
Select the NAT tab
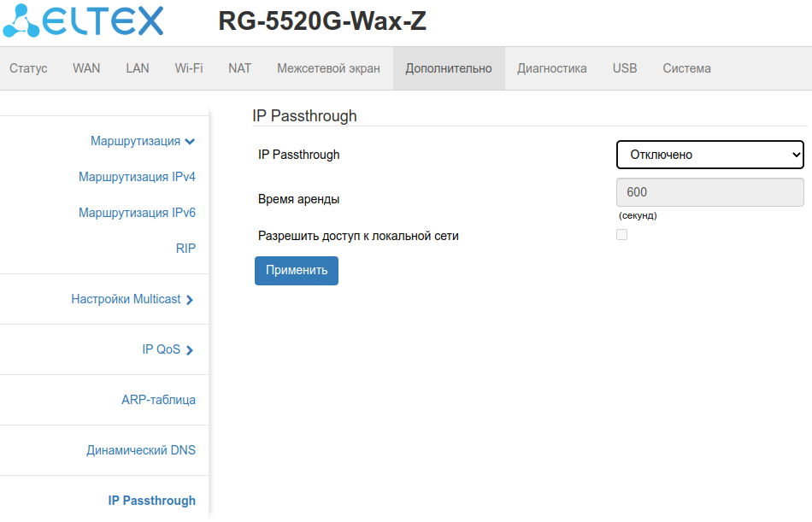[x=240, y=68]
